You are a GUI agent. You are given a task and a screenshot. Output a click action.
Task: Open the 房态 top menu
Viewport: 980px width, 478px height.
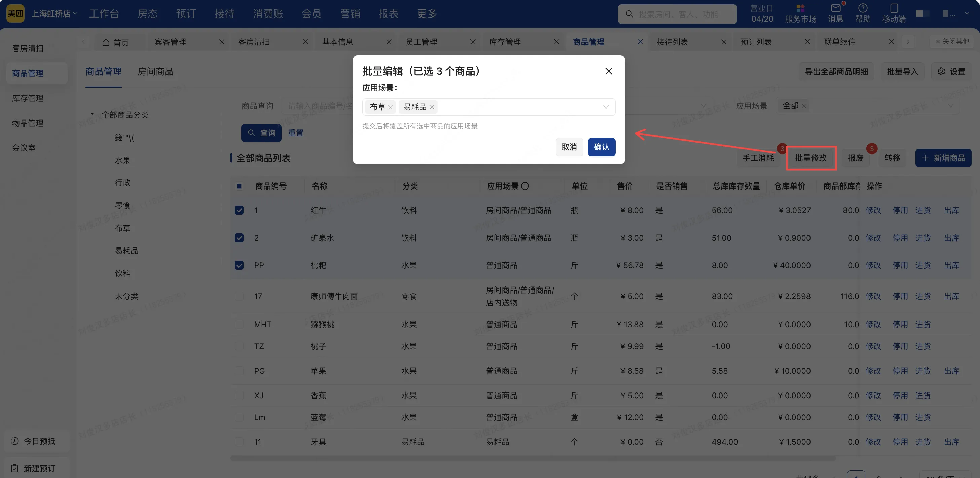pyautogui.click(x=148, y=14)
